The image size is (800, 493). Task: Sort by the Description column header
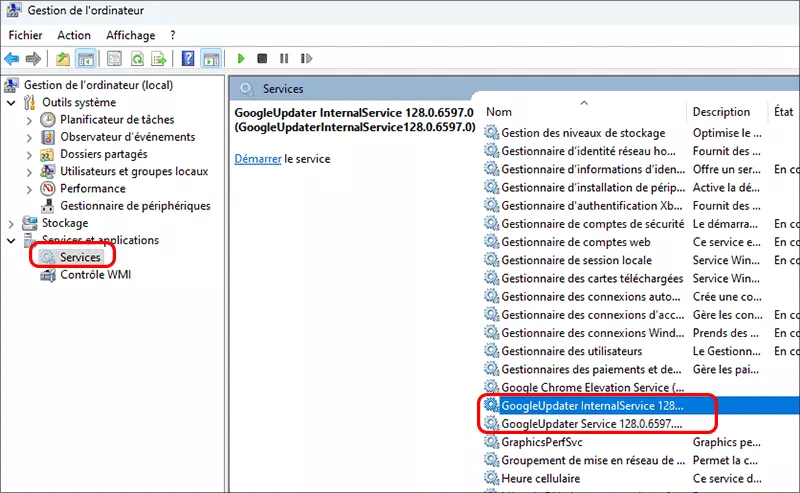coord(721,112)
